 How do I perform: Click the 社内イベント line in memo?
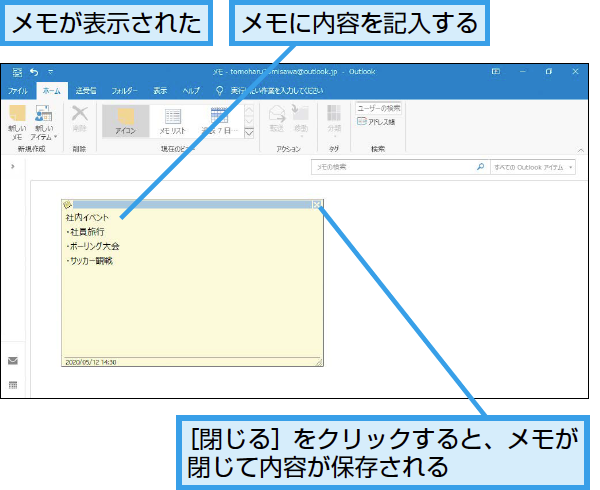(x=87, y=217)
